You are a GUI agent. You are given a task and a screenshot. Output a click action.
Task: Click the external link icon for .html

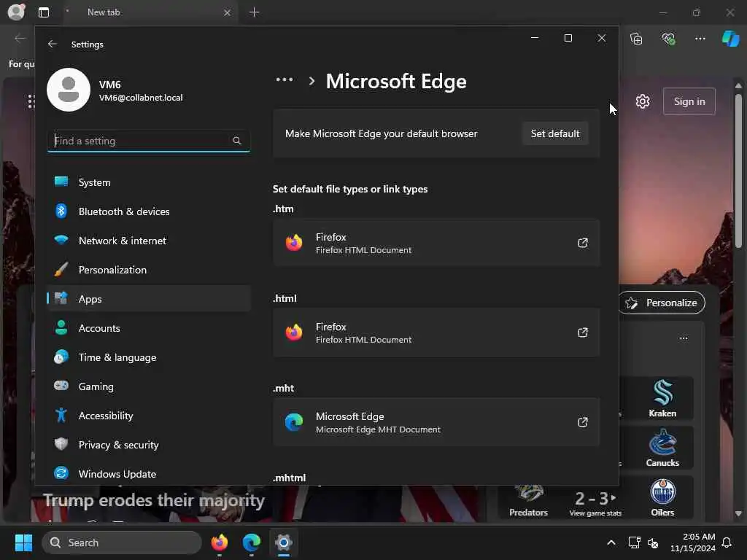pyautogui.click(x=583, y=332)
